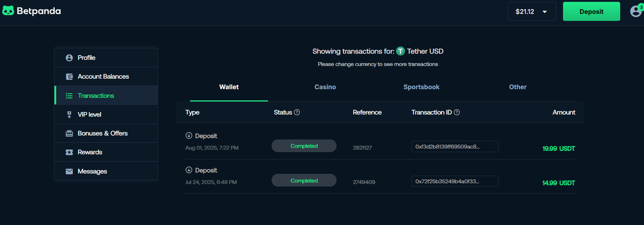Click the Account Balances wallet icon
Screen dimensions: 644x225
click(69, 77)
